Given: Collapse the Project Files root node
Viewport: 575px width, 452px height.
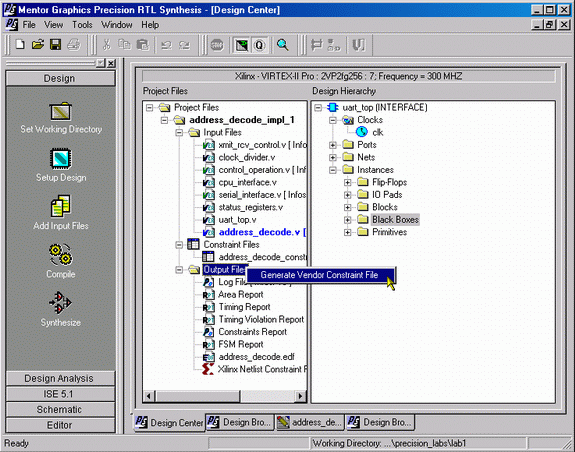Looking at the screenshot, I should click(150, 107).
